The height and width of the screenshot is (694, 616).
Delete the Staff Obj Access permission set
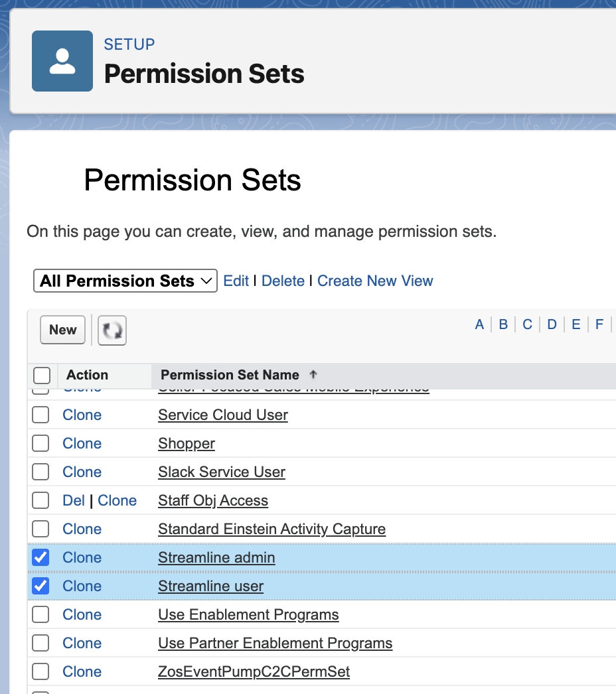click(74, 500)
